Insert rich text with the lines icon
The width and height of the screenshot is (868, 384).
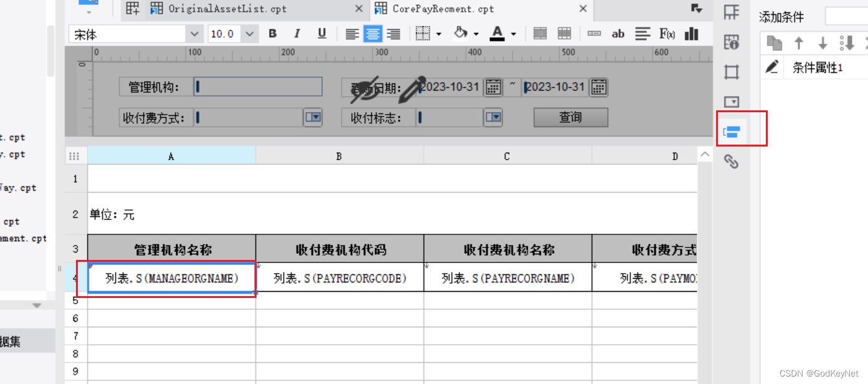pos(643,34)
